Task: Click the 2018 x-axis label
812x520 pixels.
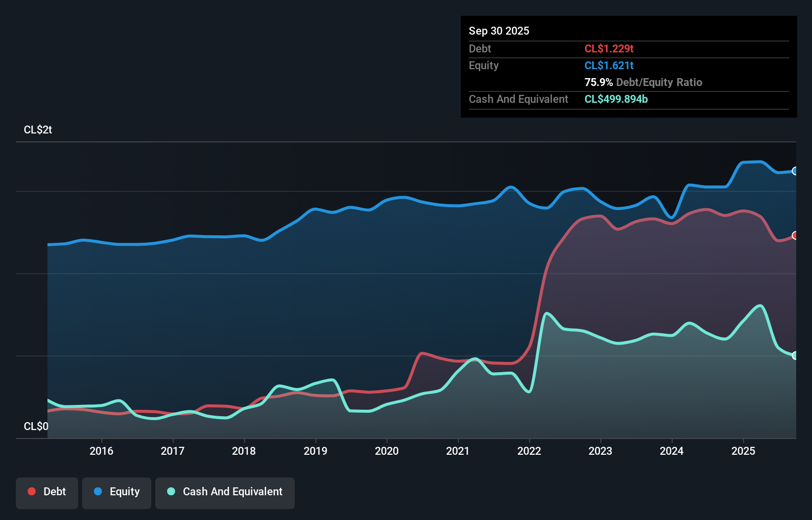Action: pyautogui.click(x=244, y=451)
